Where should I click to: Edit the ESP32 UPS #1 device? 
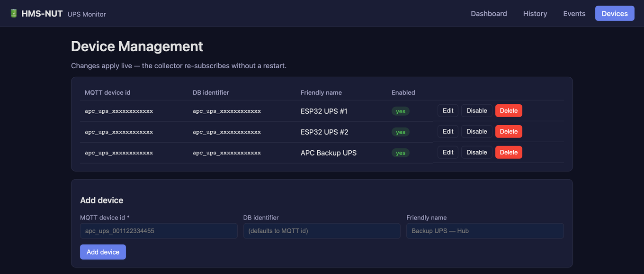coord(448,110)
